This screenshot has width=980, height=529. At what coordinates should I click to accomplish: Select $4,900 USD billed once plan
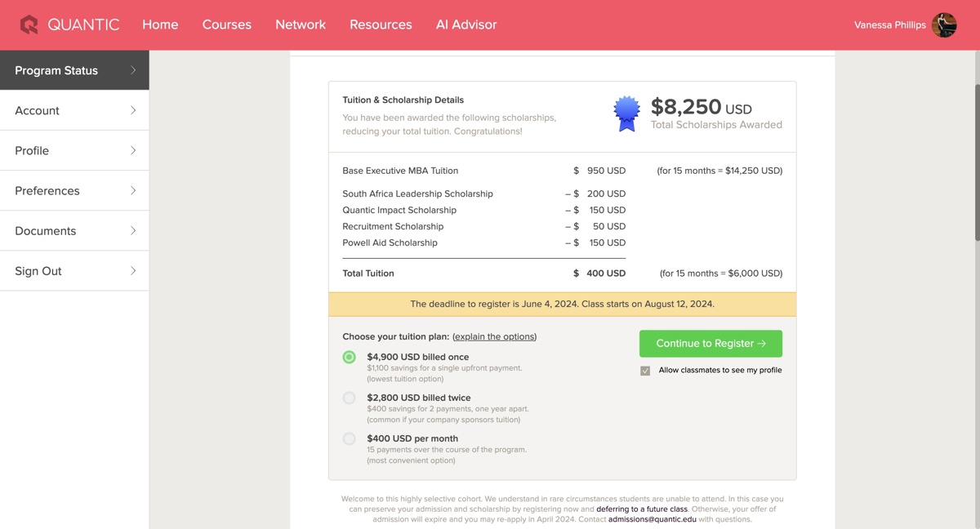pos(350,357)
